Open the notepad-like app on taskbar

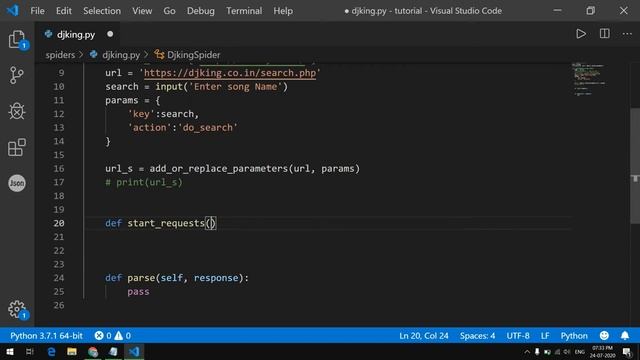(113, 351)
